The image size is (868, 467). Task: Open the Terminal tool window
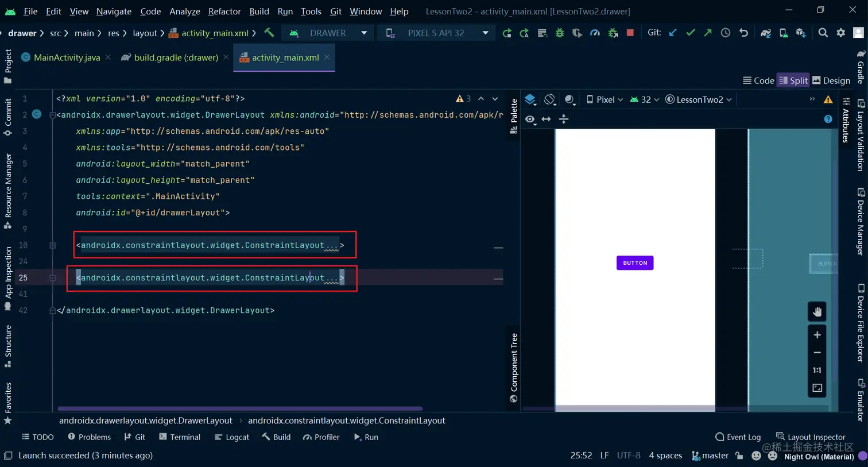[x=180, y=437]
